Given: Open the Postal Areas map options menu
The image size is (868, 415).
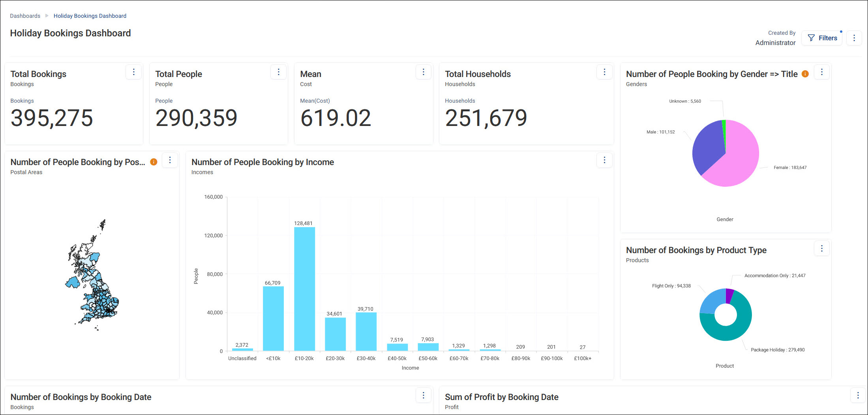Looking at the screenshot, I should point(170,160).
